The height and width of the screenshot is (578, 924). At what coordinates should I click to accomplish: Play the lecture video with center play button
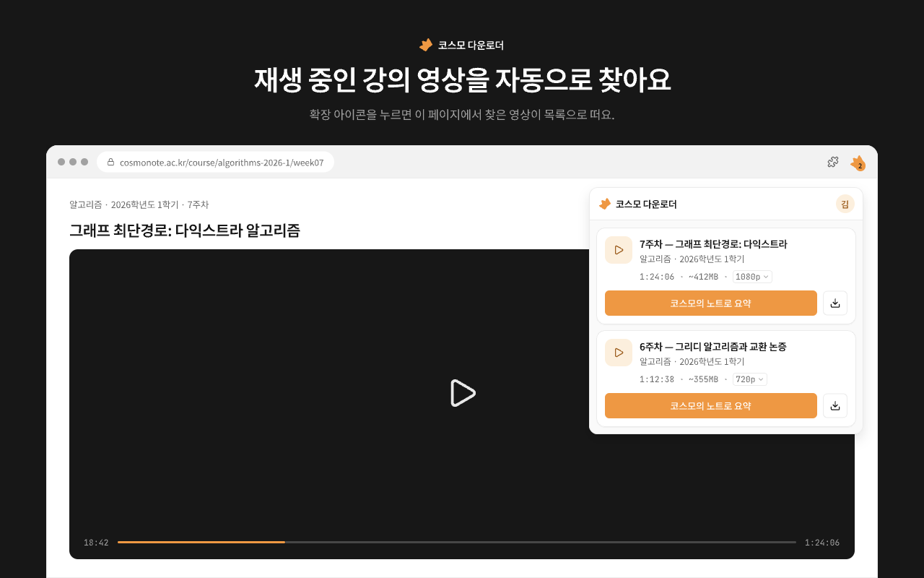pos(462,393)
